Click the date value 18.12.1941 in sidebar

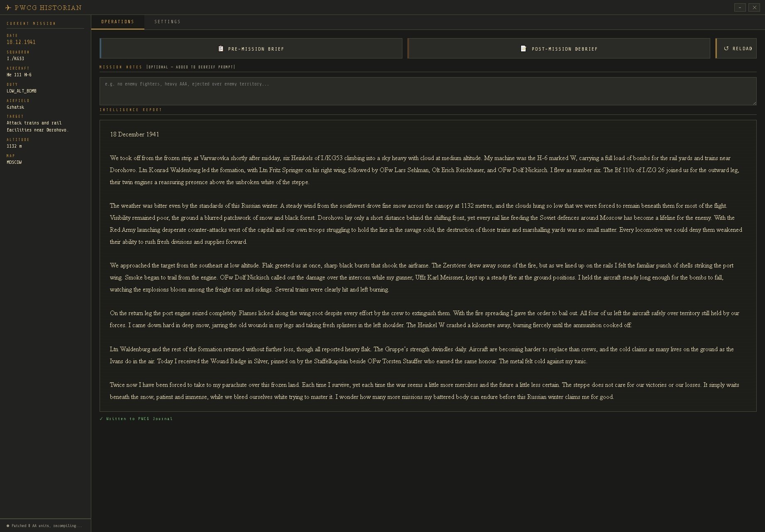coord(21,42)
